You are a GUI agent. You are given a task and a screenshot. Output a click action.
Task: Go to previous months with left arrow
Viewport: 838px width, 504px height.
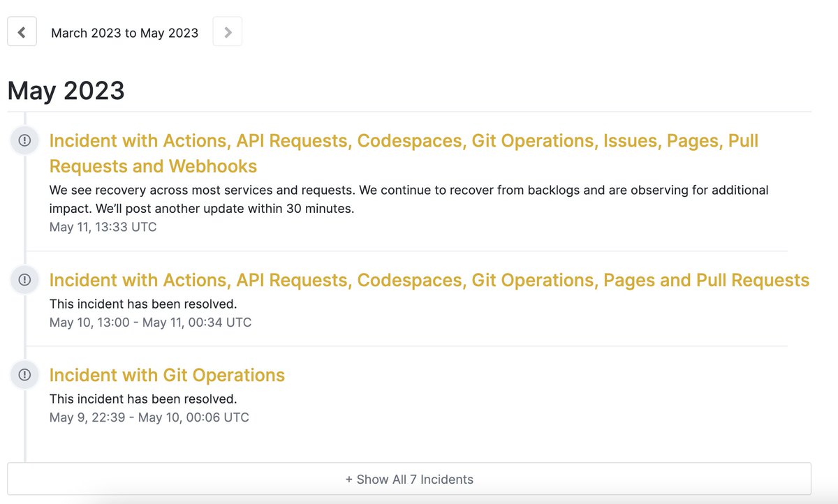[22, 32]
